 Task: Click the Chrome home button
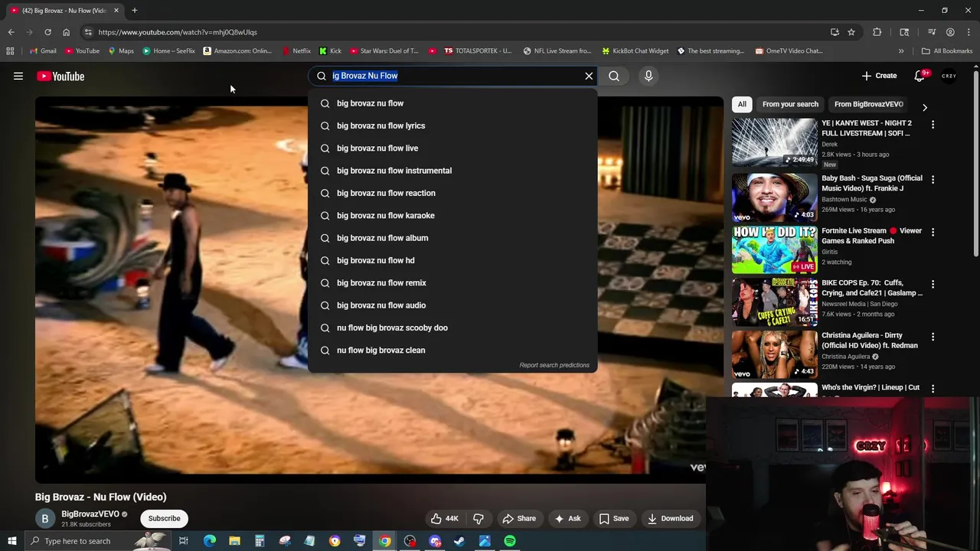click(x=66, y=32)
